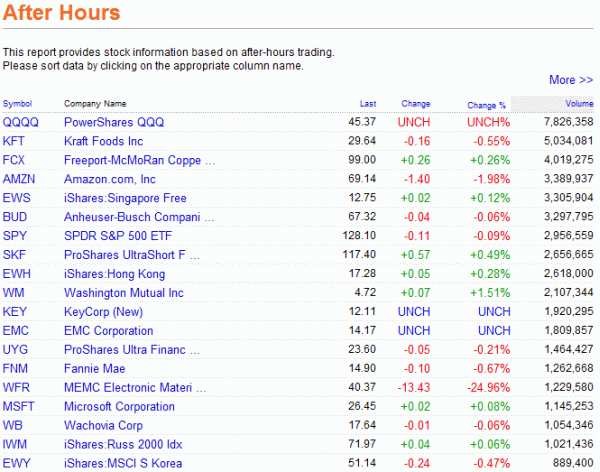Select volume value 5,034,081
The image size is (600, 472).
click(x=569, y=140)
